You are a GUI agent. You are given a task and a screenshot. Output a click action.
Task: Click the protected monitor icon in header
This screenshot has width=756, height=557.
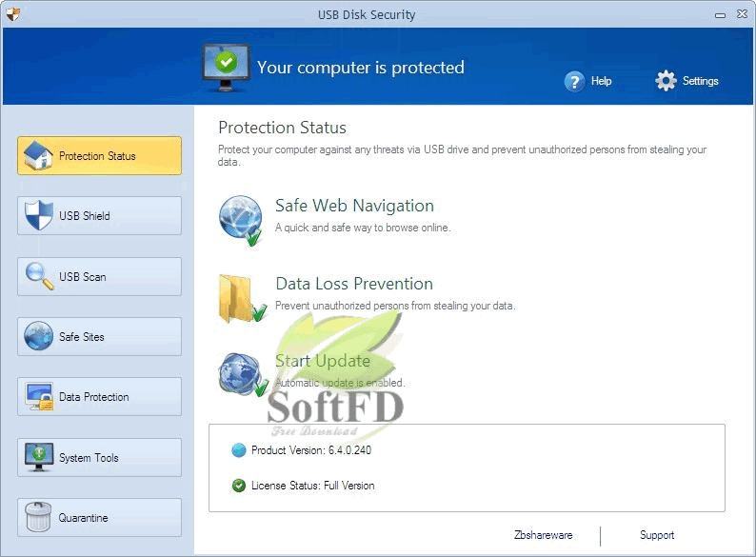pos(226,68)
